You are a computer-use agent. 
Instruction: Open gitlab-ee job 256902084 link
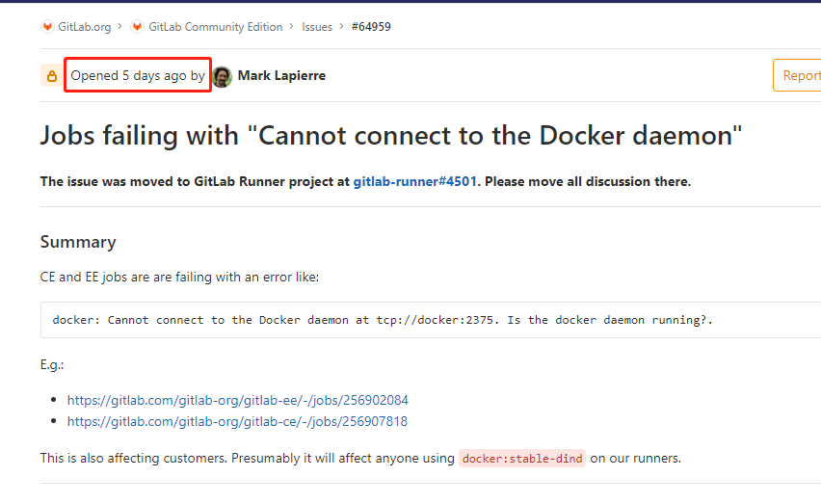[x=238, y=400]
